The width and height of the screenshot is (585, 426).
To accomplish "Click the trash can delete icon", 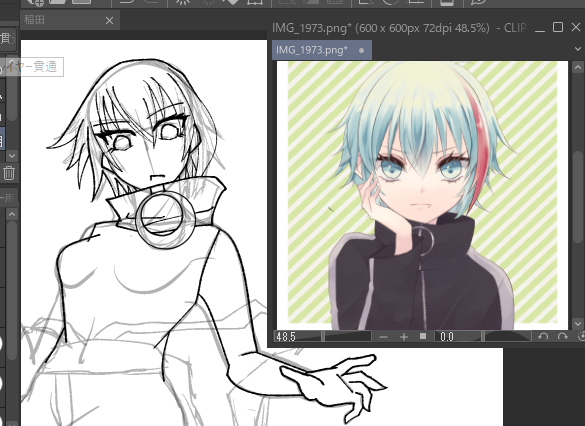I will pos(9,173).
